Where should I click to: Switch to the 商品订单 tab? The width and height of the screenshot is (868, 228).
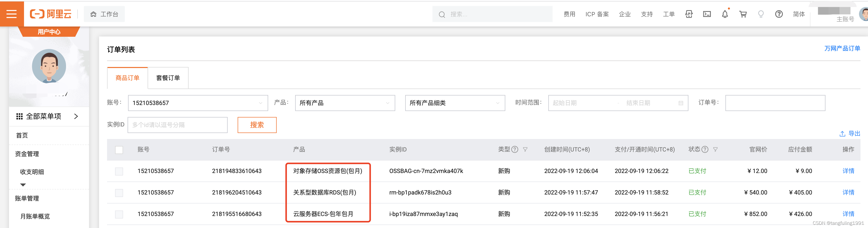127,78
